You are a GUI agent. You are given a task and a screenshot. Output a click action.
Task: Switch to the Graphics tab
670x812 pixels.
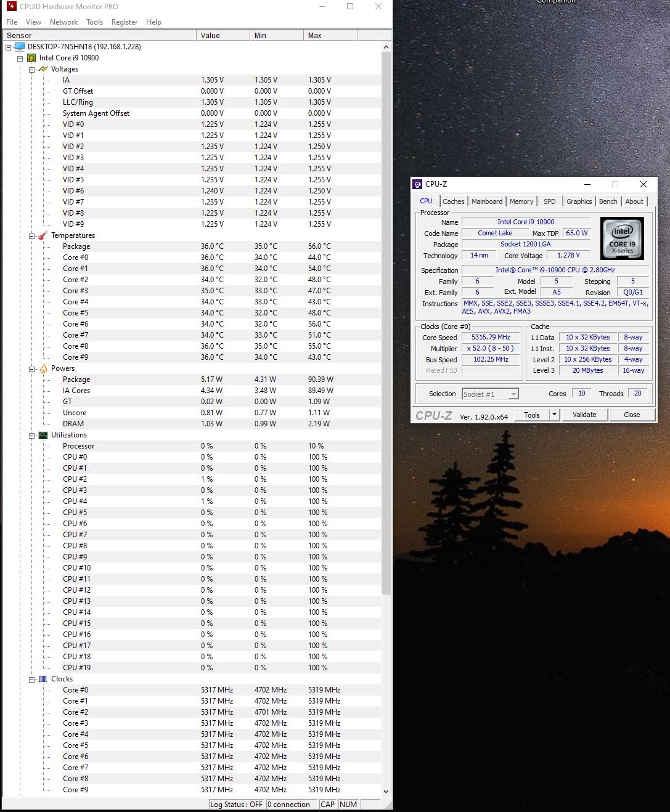pyautogui.click(x=579, y=201)
